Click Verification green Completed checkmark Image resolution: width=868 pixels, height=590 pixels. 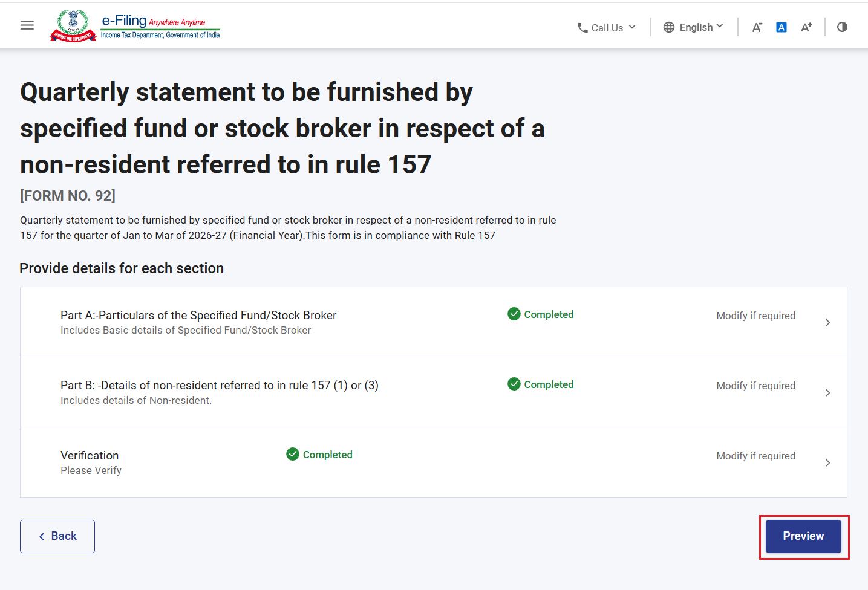(293, 454)
